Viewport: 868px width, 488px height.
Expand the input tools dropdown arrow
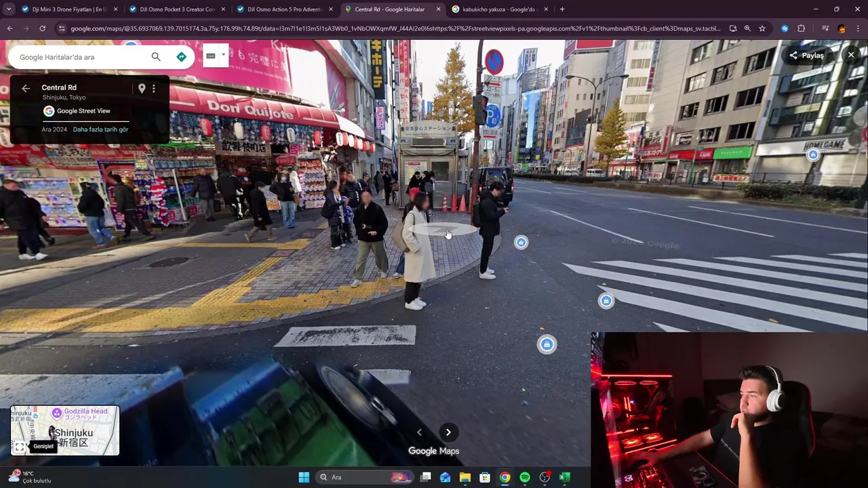tap(223, 56)
